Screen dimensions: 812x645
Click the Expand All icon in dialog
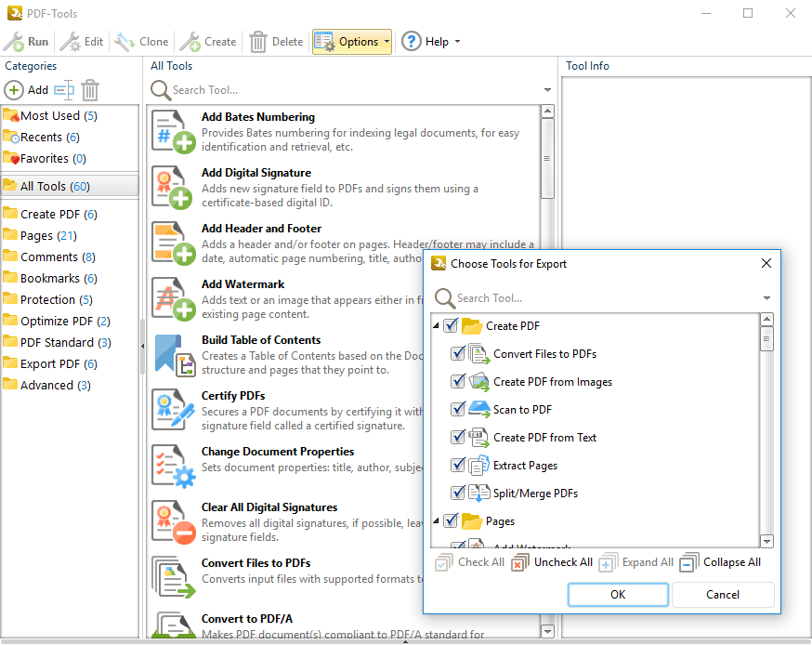608,562
